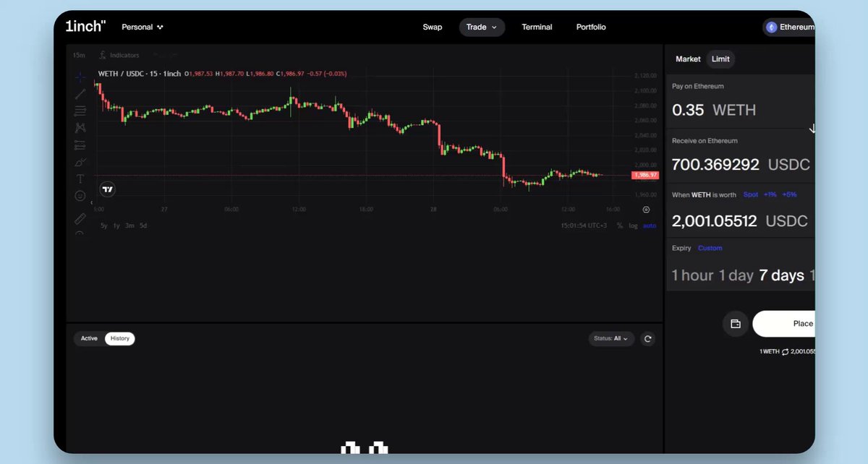Go to Swap page
Screen dimensions: 868x464
point(433,27)
